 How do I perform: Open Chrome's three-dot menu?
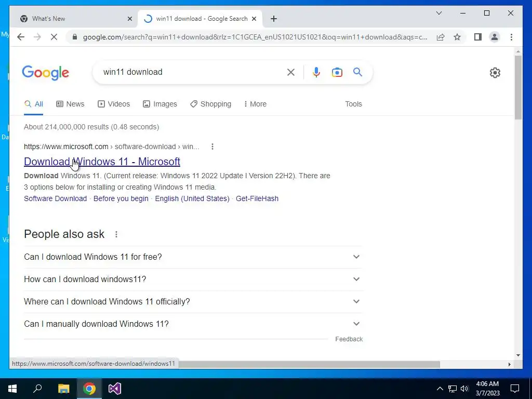pos(511,37)
